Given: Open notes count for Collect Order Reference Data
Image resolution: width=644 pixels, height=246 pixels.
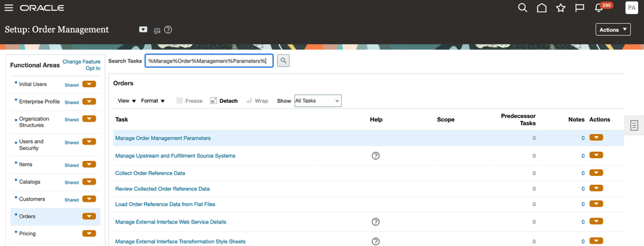Looking at the screenshot, I should point(583,173).
